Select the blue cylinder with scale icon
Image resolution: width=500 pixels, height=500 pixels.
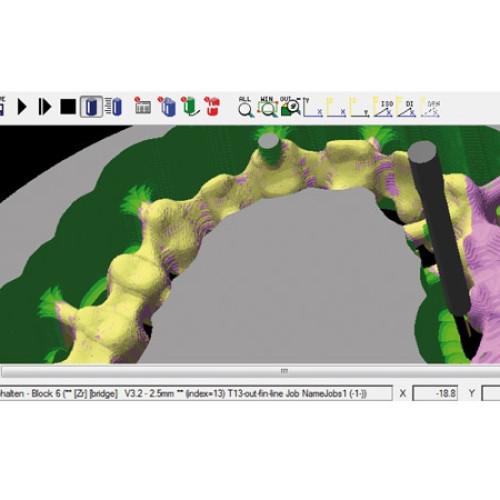pos(113,107)
